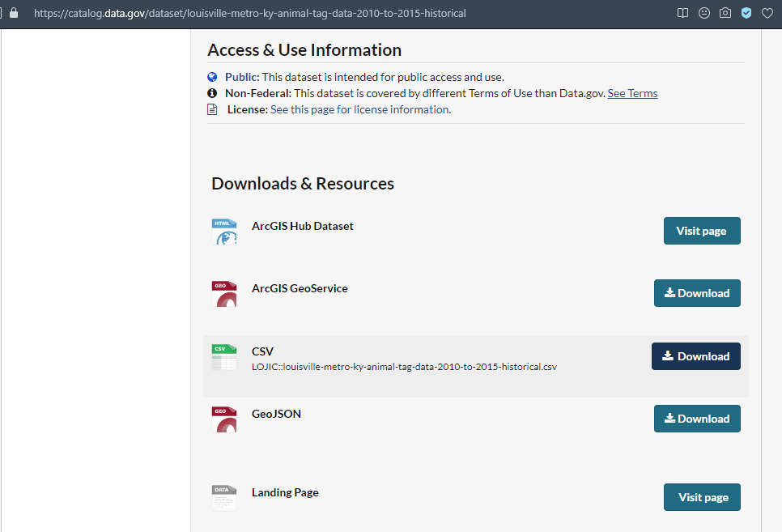Click the camera snapshot icon

[725, 14]
